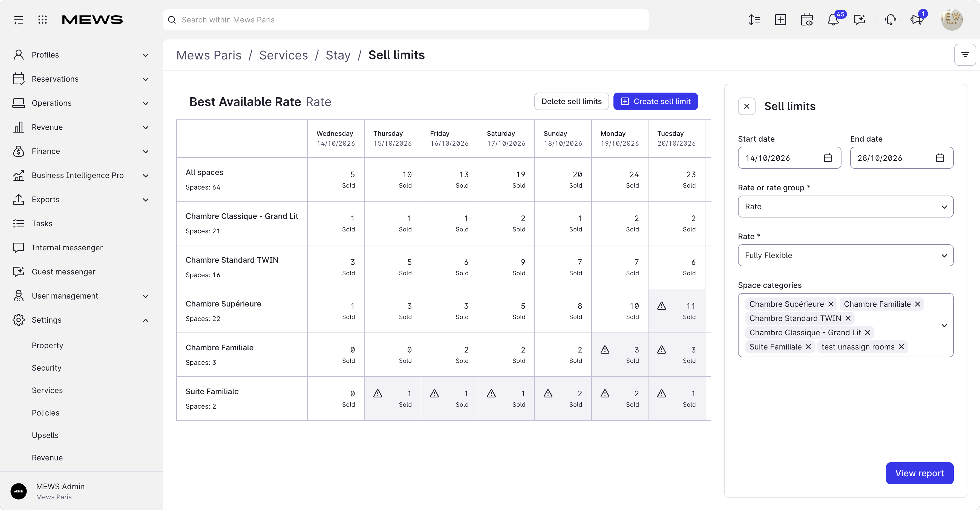Click the MEWS logo
Screen dimensions: 980x510
(92, 20)
